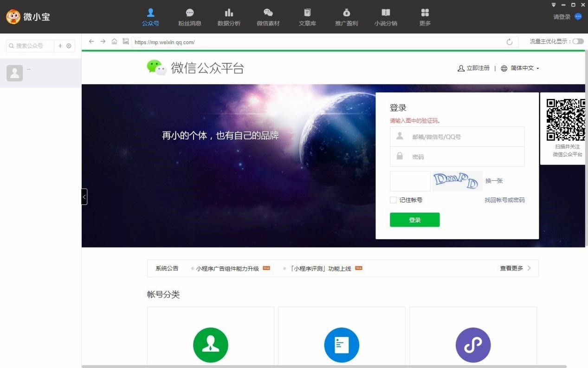Click 换一张 to refresh captcha

(494, 181)
